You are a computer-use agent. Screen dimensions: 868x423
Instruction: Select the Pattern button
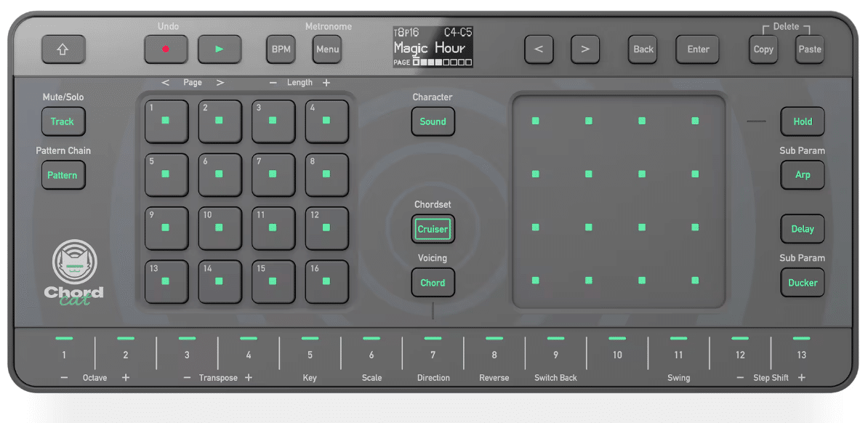tap(63, 175)
